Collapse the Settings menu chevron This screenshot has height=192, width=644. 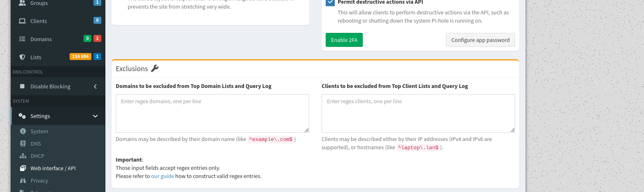[x=95, y=116]
